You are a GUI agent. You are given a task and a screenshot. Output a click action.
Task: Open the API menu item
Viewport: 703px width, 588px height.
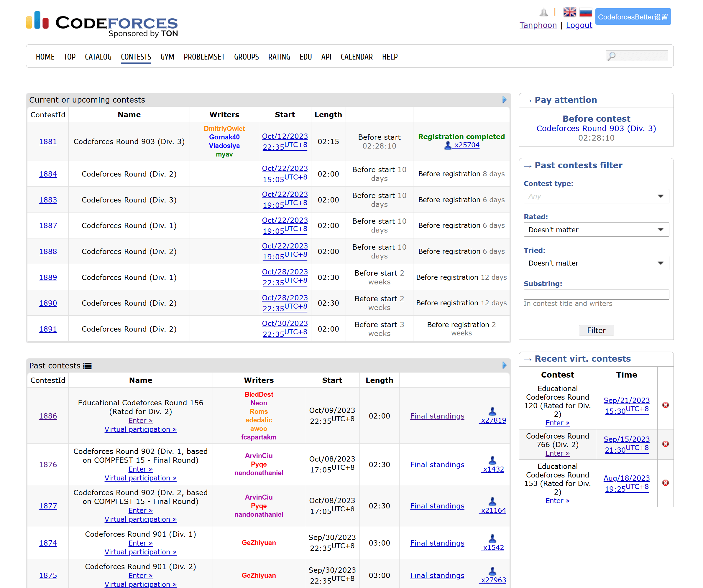326,57
